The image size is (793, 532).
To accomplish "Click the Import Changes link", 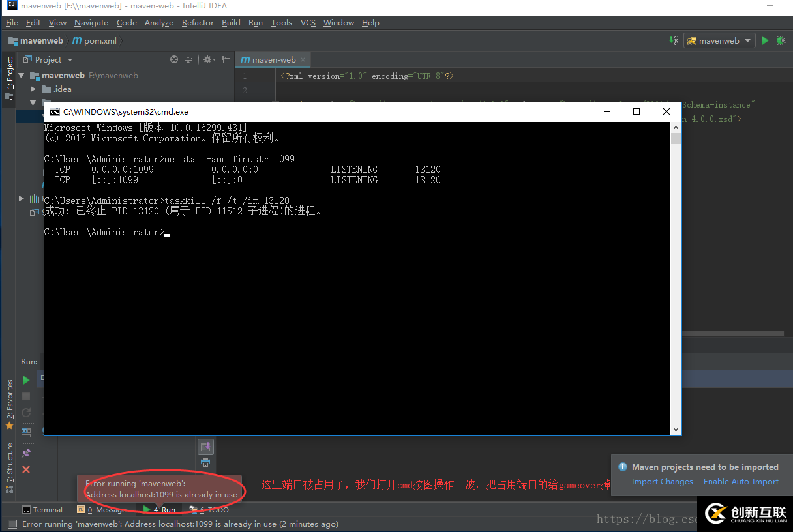I will point(662,481).
